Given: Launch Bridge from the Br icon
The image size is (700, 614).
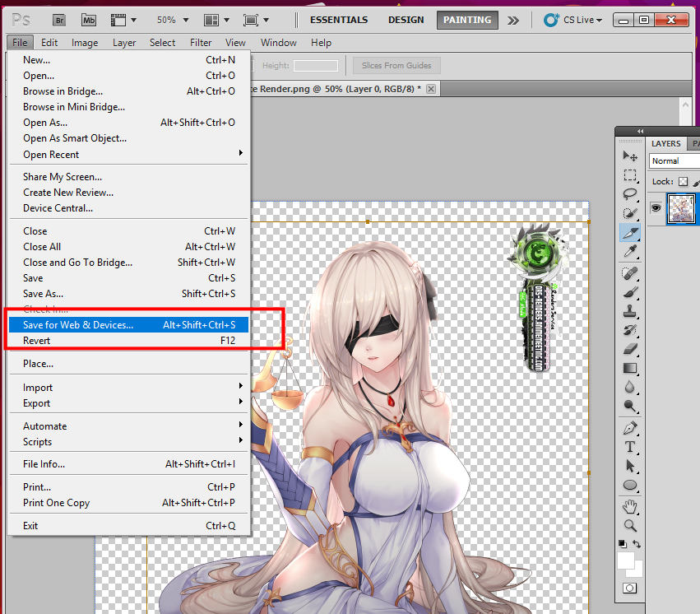Looking at the screenshot, I should (60, 20).
